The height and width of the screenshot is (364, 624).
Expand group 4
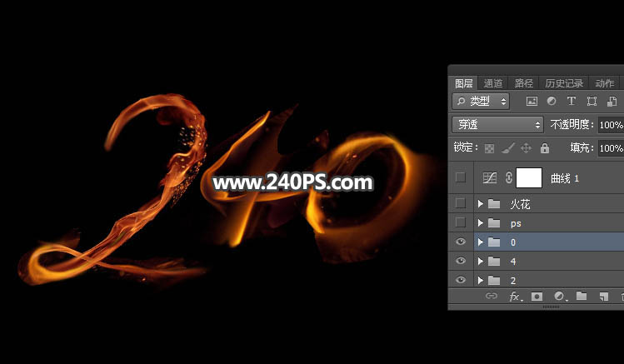pos(481,261)
